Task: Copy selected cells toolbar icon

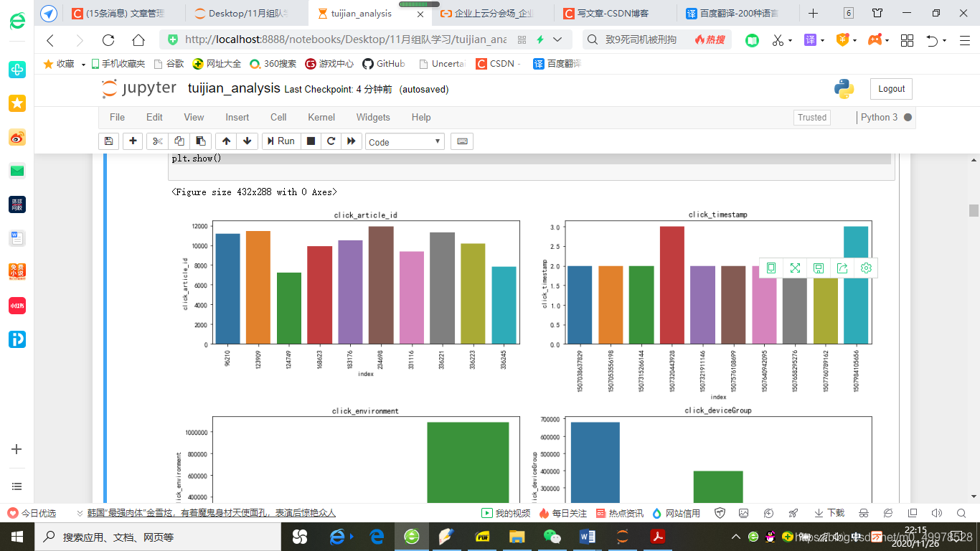Action: pos(179,141)
